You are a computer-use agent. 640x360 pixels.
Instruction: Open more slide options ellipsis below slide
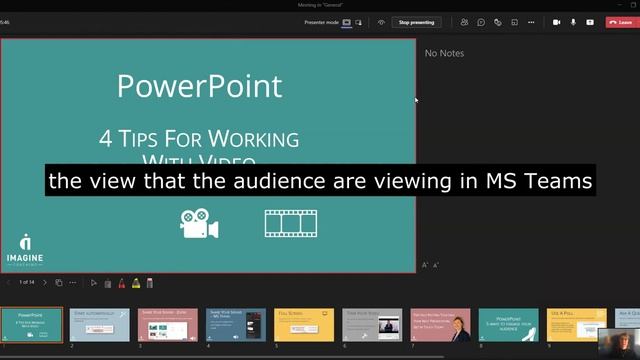(73, 282)
